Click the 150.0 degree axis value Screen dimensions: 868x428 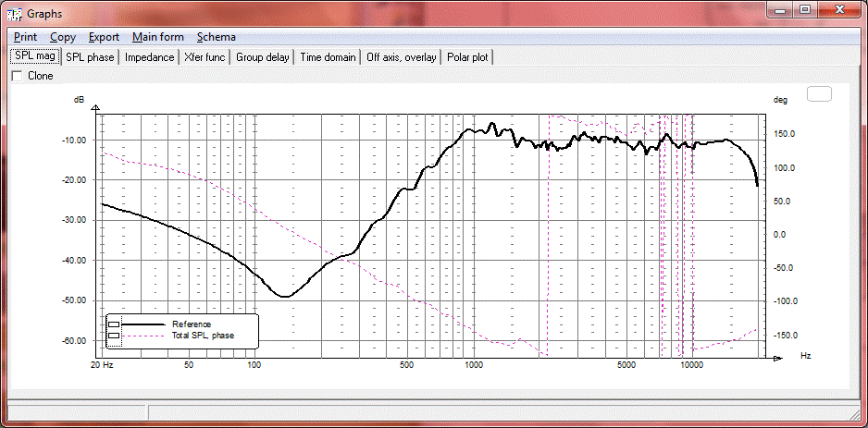point(785,134)
